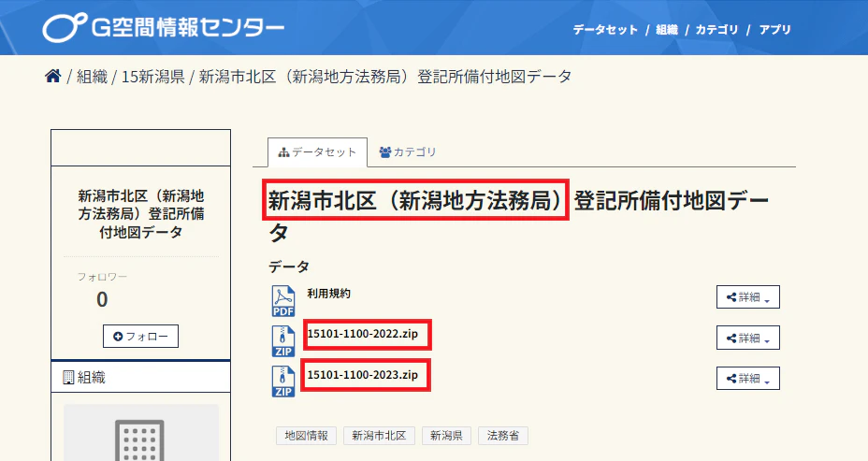Open カテゴリ in the top navigation
The height and width of the screenshot is (461, 868).
716,30
